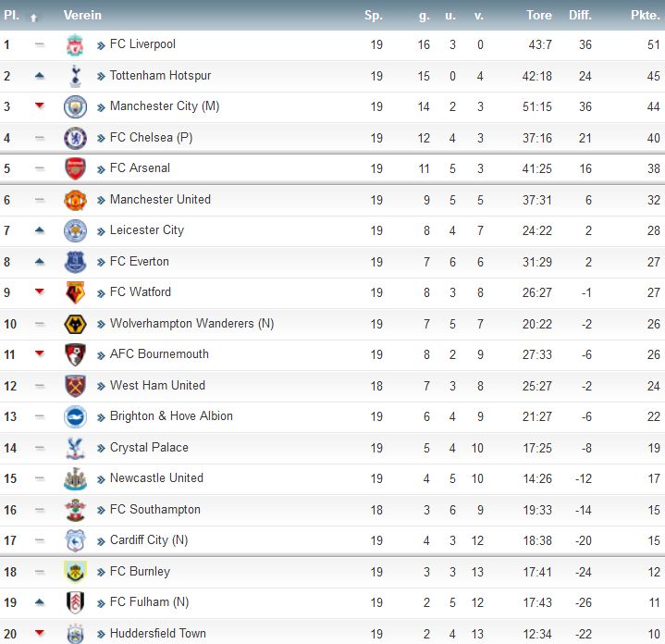The width and height of the screenshot is (665, 644).
Task: Open the FC Everton team link
Action: point(139,261)
